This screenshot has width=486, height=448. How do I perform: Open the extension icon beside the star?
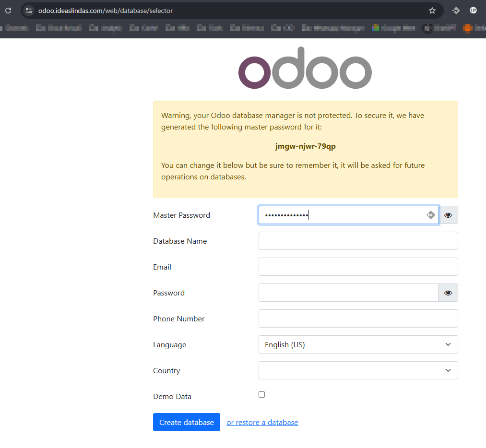coord(456,11)
